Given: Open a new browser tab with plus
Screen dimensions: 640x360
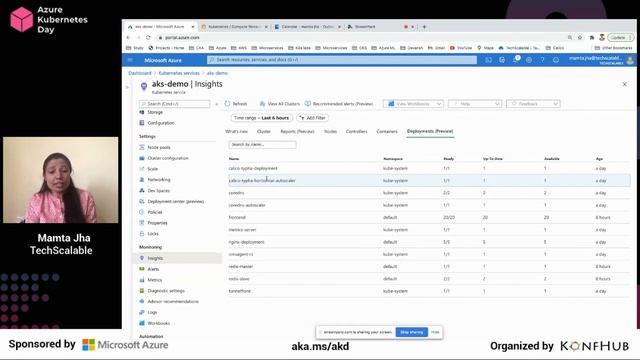Looking at the screenshot, I should (424, 27).
